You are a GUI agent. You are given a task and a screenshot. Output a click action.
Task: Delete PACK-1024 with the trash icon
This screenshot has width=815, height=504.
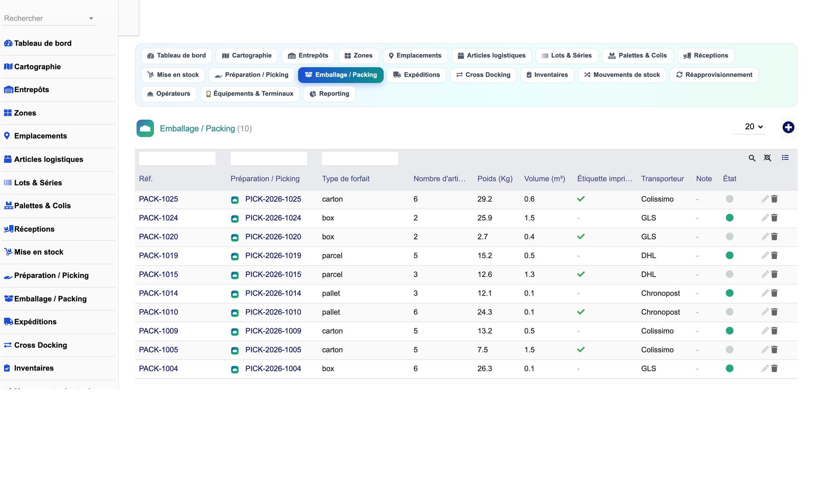774,218
